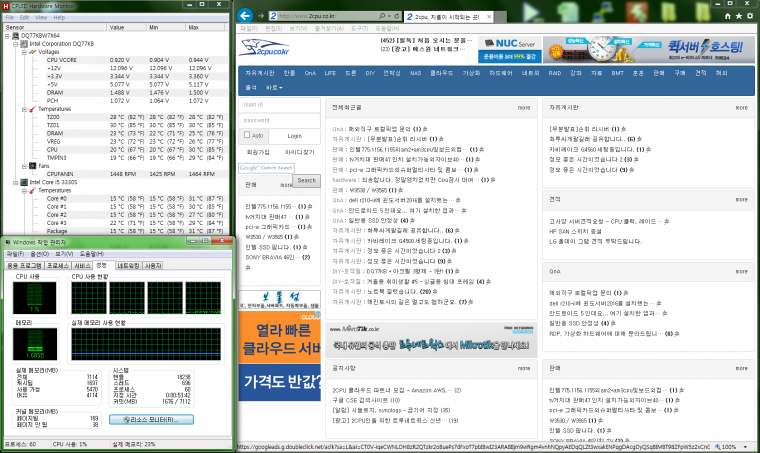Click the Task Manager title bar icon
Image resolution: width=760 pixels, height=453 pixels.
click(x=7, y=242)
